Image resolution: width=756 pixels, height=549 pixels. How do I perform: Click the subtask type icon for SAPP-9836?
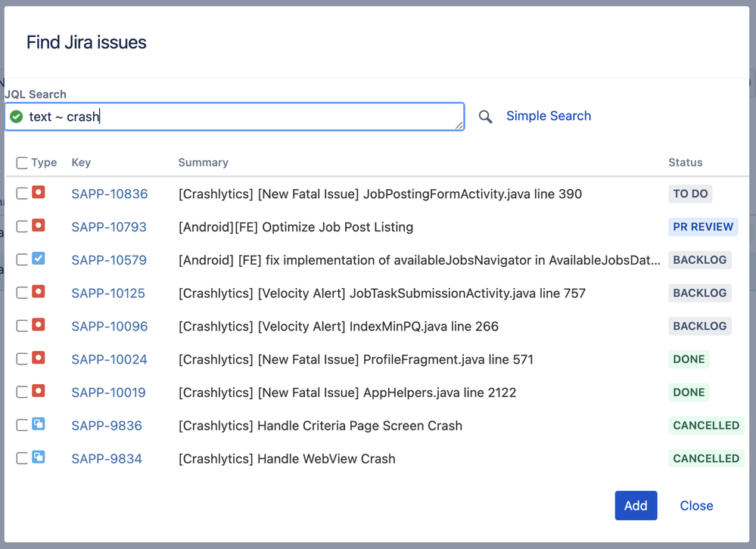(x=39, y=424)
